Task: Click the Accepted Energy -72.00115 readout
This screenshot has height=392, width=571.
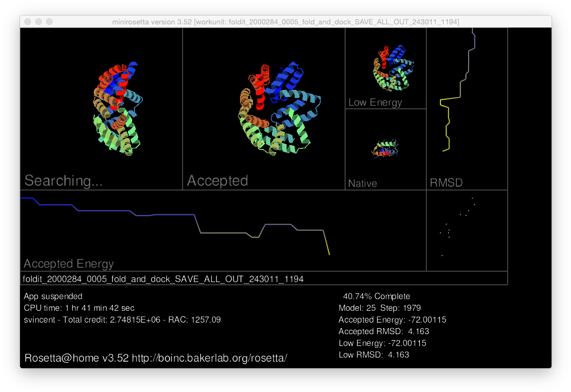Action: pos(392,320)
